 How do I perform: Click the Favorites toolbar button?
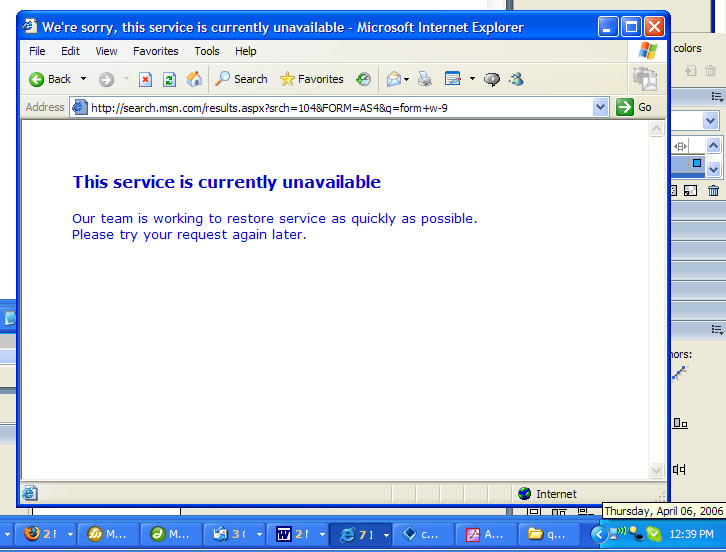[311, 79]
